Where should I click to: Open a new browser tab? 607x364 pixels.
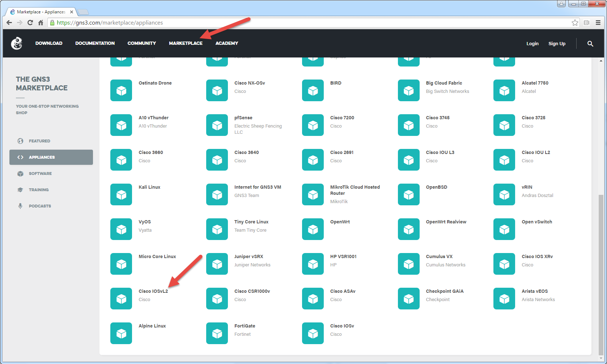(84, 12)
